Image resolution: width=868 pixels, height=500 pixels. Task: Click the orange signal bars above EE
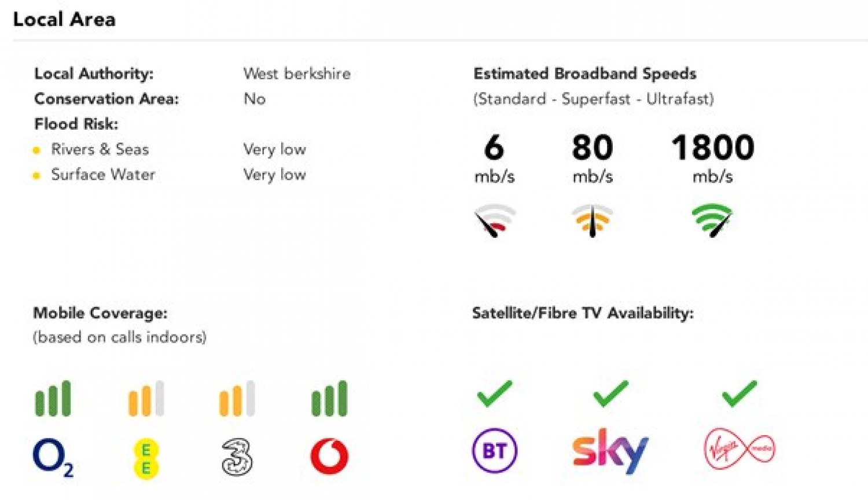point(146,398)
